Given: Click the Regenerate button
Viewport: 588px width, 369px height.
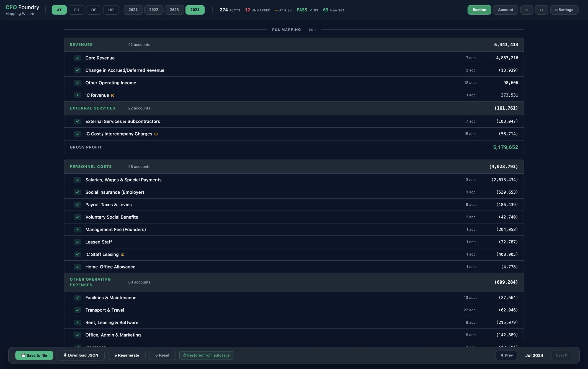Looking at the screenshot, I should (127, 355).
